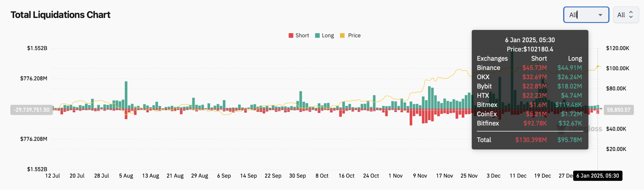This screenshot has height=190, width=644.
Task: Click the -29,739,751.50 left axis value tag
Action: coord(32,110)
